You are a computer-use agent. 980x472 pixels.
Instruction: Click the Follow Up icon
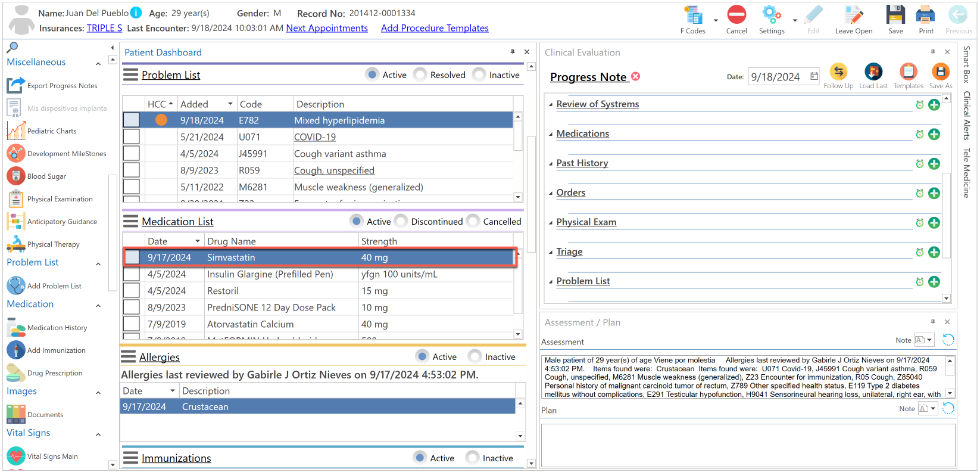click(838, 72)
